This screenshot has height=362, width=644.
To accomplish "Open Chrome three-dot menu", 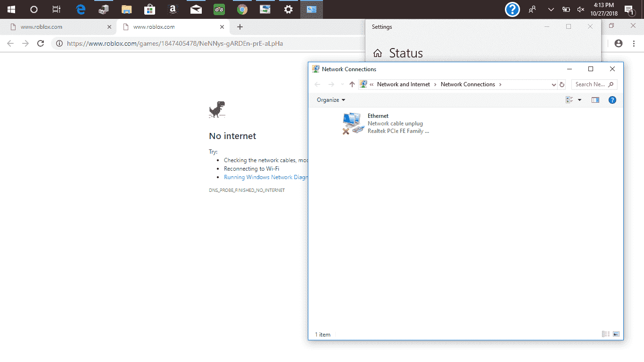I will [634, 43].
